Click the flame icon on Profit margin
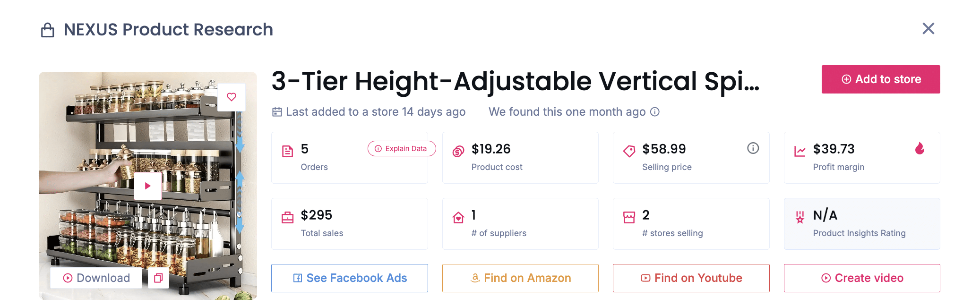Viewport: 980px width, 306px height. point(920,149)
